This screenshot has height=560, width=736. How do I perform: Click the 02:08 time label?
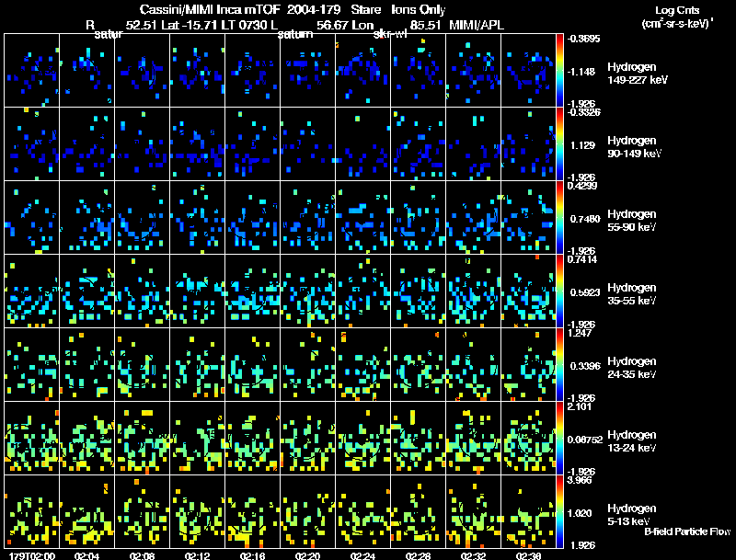143,555
